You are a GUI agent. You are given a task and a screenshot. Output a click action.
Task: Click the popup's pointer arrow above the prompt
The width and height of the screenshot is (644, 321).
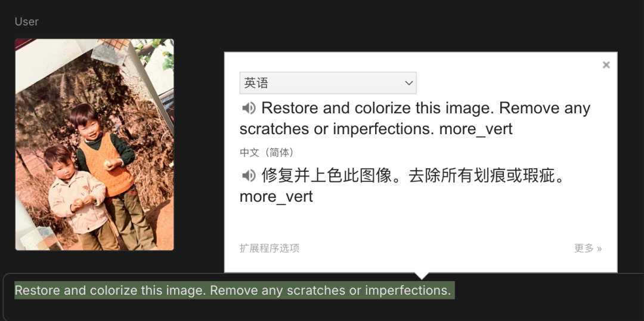point(421,276)
